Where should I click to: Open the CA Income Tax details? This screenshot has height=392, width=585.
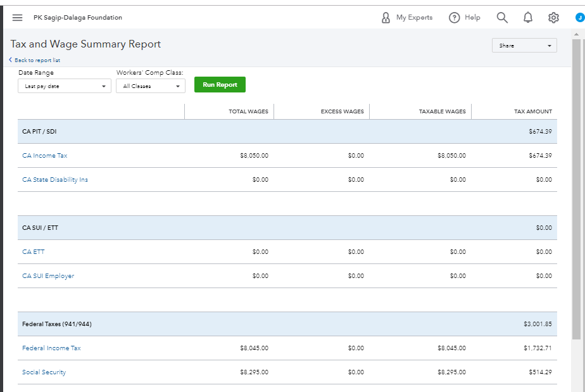point(44,155)
